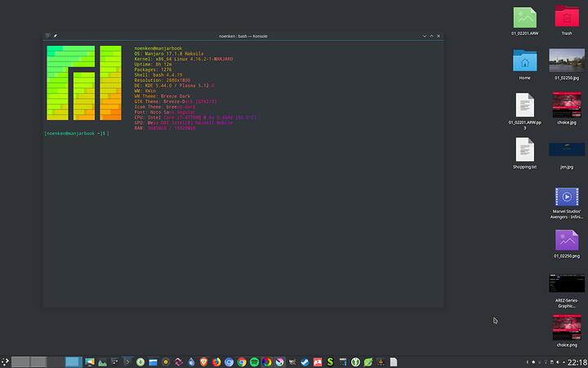
Task: Open the Konsole terminal taskbar icon
Action: (127, 362)
